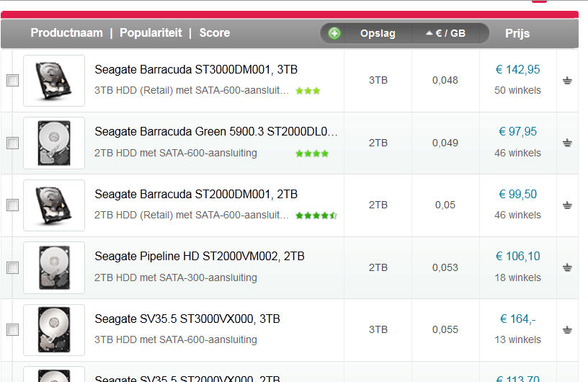The width and height of the screenshot is (588, 382).
Task: Click the green plus icon beside Opslag
Action: pyautogui.click(x=334, y=33)
